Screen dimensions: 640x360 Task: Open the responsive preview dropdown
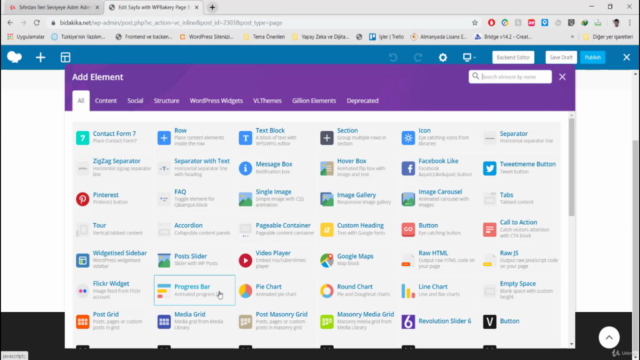[x=469, y=58]
